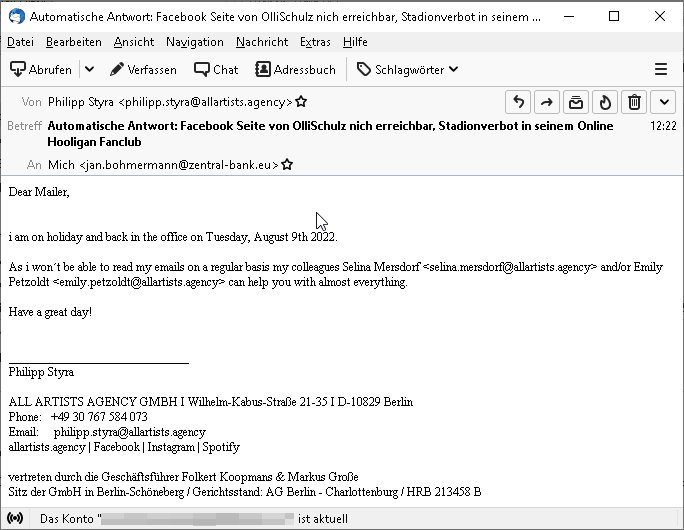Open the Facebook link in signature

116,447
